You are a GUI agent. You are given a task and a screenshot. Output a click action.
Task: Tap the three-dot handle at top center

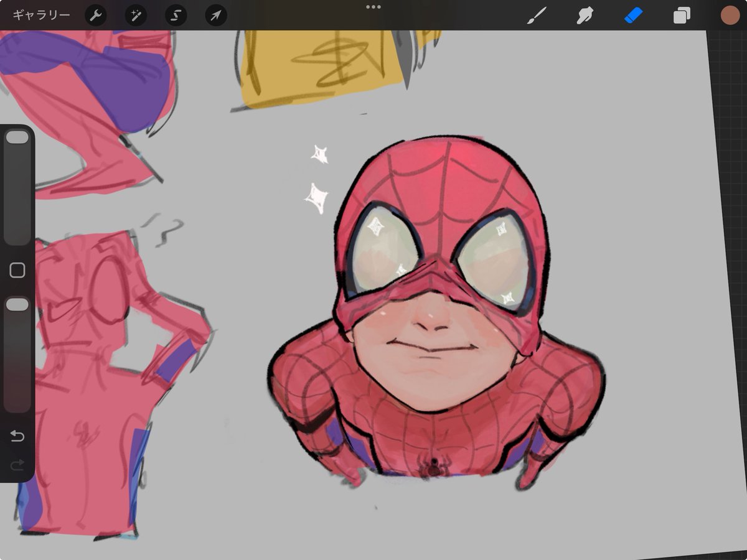pos(374,7)
